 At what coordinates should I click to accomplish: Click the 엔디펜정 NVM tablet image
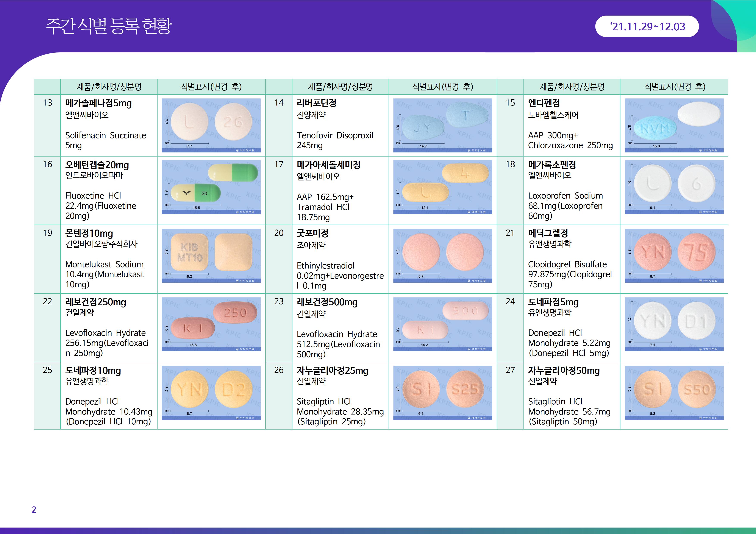coord(674,125)
